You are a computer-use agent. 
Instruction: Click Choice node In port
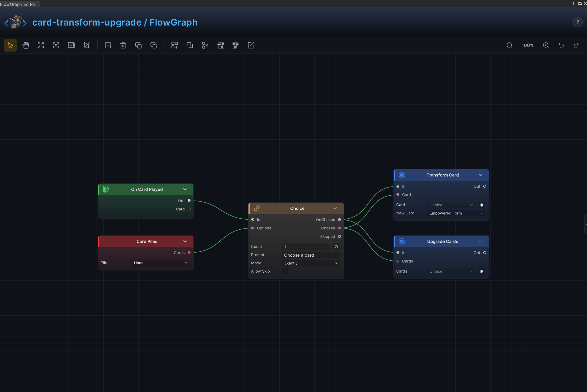click(252, 220)
